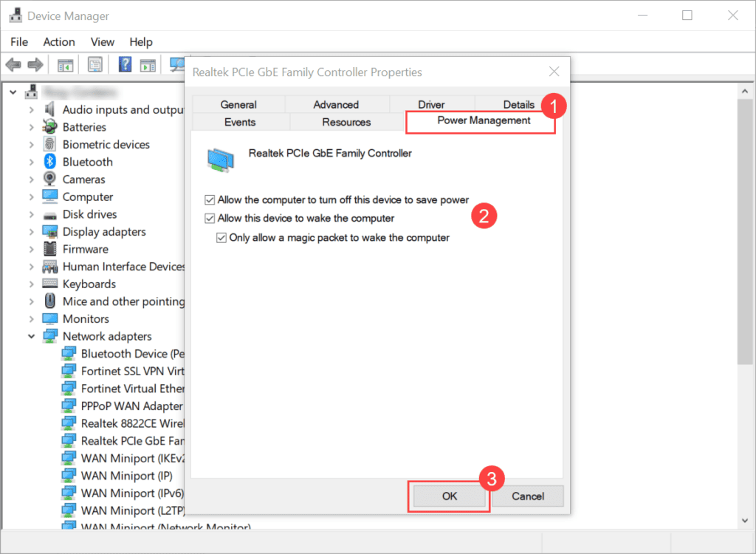Open the Action menu
The width and height of the screenshot is (756, 554).
(58, 41)
